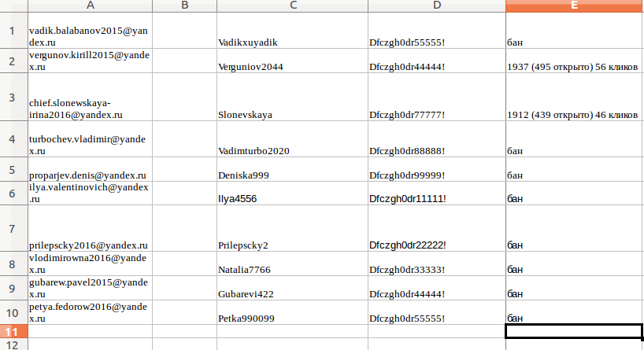Select row 5 header
The height and width of the screenshot is (350, 644).
point(13,169)
